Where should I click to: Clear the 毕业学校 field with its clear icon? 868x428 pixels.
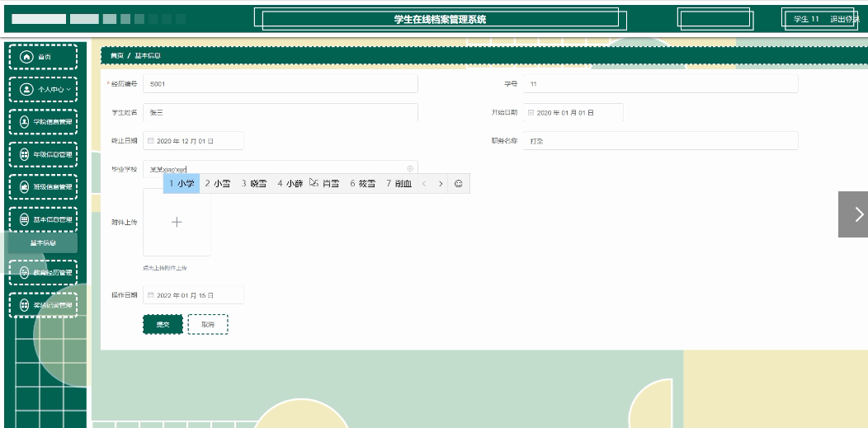[410, 169]
